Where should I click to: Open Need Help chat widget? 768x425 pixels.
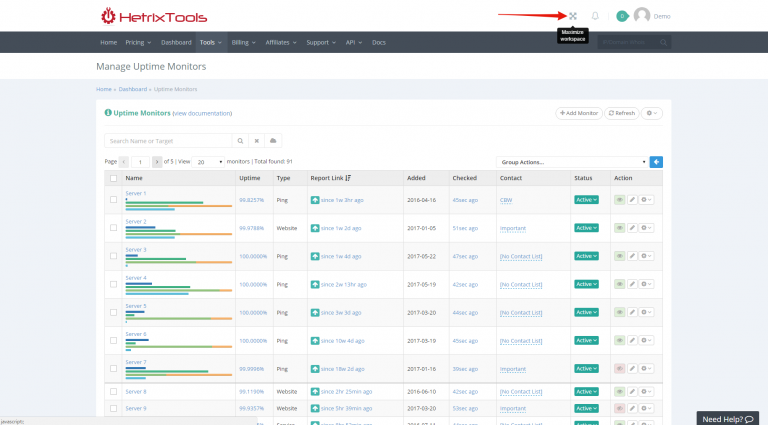coord(727,419)
